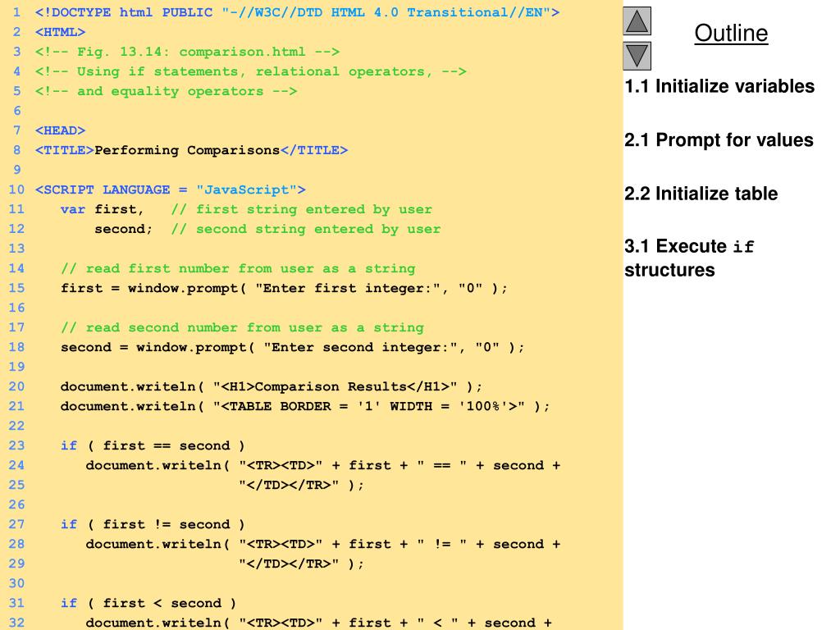Viewport: 840px width, 630px height.
Task: Click the 'Comparison Results' writeln line
Action: pyautogui.click(x=272, y=387)
